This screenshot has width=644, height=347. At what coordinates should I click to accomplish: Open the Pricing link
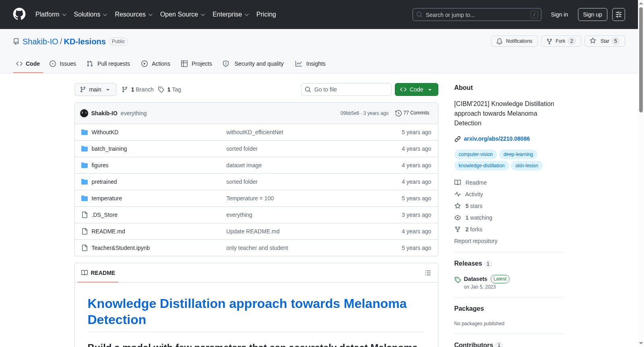tap(266, 15)
